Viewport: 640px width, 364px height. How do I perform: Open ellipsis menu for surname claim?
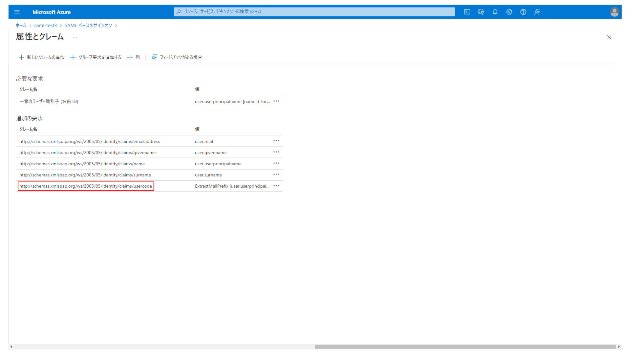click(x=276, y=174)
